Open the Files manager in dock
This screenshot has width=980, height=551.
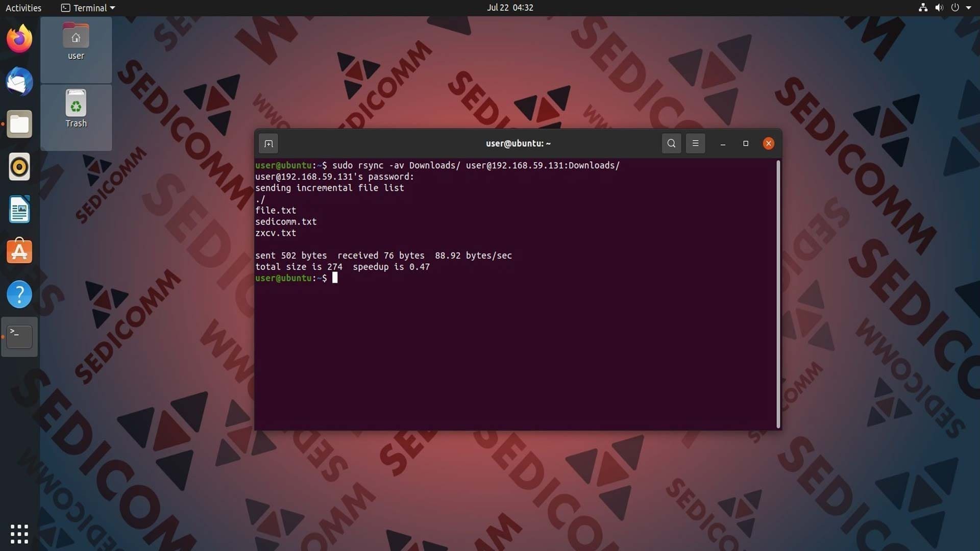(x=19, y=124)
